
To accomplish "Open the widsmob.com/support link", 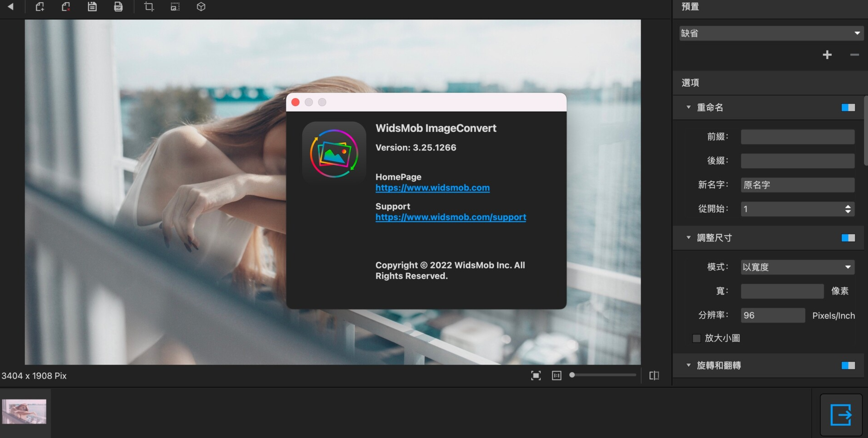I will point(451,217).
